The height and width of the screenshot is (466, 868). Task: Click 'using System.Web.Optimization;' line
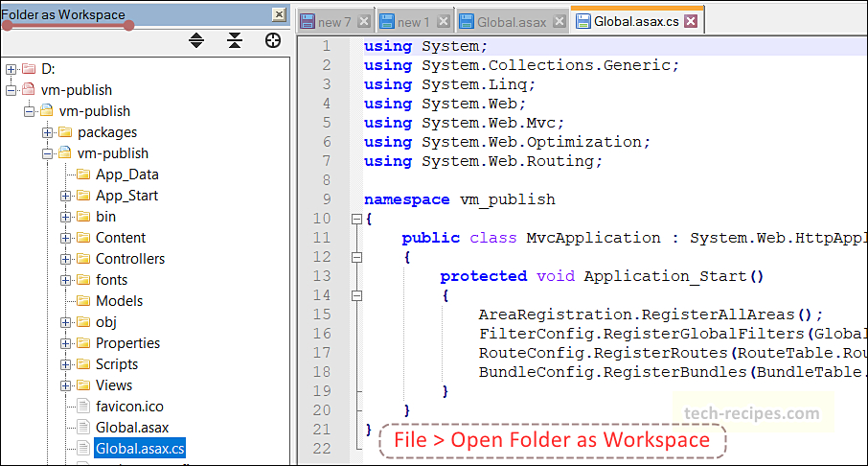point(507,143)
